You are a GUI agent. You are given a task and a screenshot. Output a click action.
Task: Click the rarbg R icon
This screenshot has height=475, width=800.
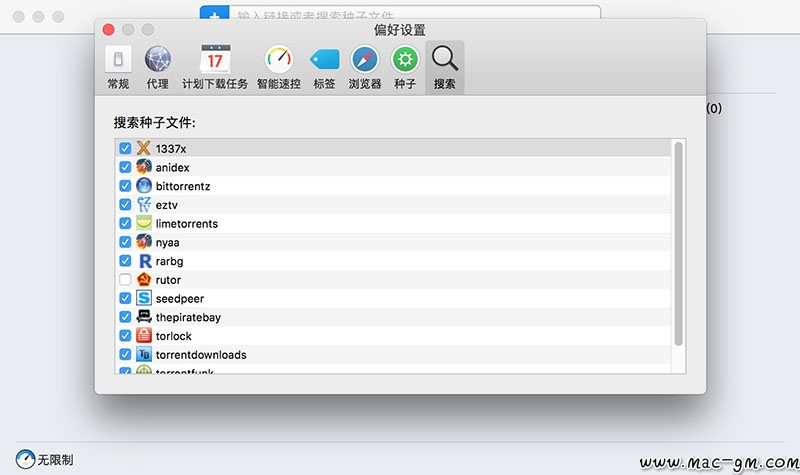coord(145,261)
